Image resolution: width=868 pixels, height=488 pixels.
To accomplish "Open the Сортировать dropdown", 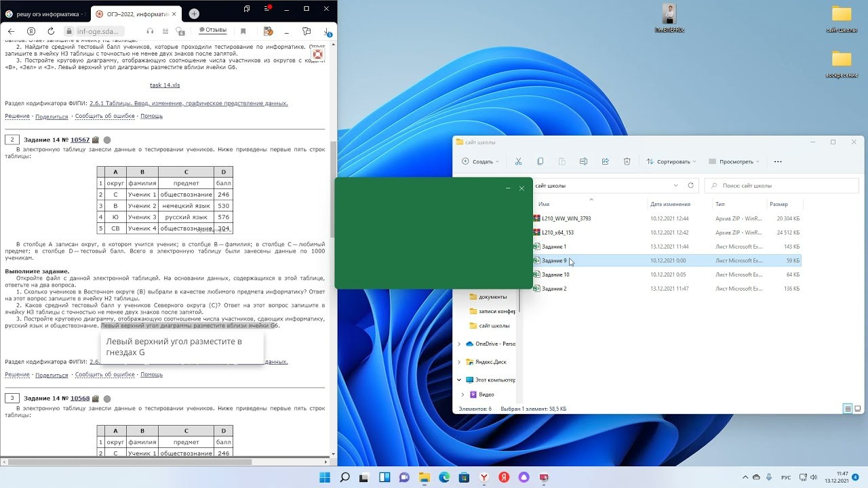I will pyautogui.click(x=671, y=162).
